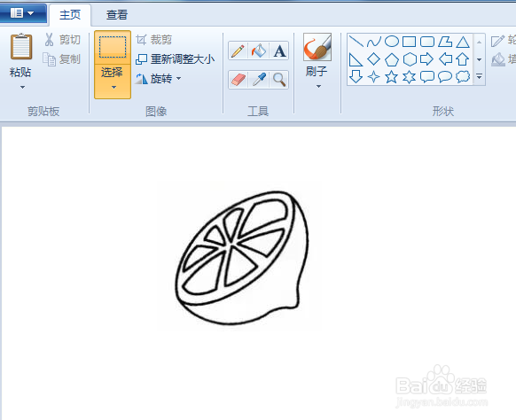Image resolution: width=516 pixels, height=420 pixels.
Task: Click the 粘贴 clipboard icon
Action: [21, 46]
